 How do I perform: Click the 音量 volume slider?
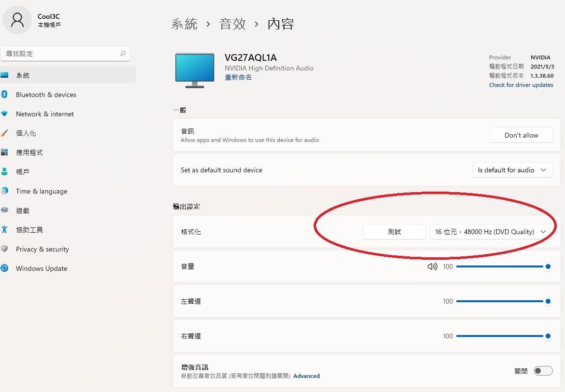tap(504, 266)
